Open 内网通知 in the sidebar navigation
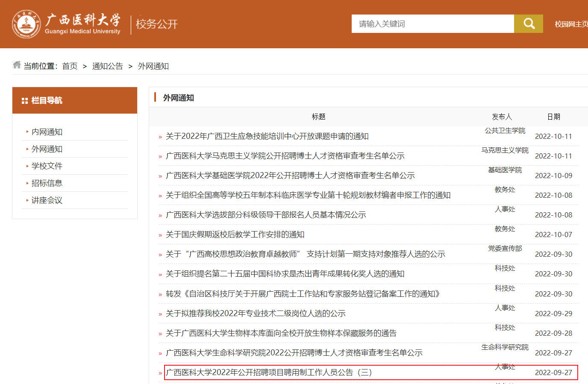The width and height of the screenshot is (588, 384). click(x=47, y=132)
